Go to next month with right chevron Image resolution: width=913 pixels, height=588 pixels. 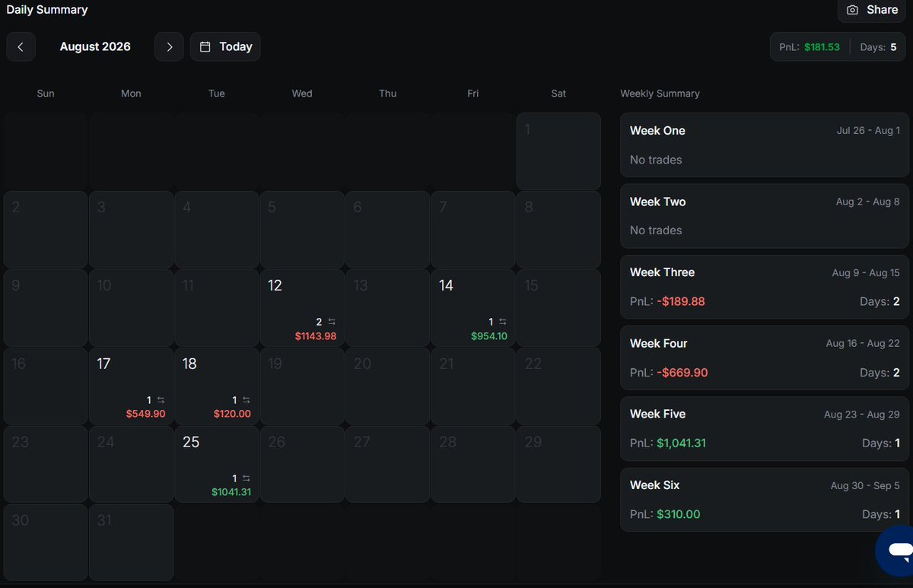[x=169, y=46]
